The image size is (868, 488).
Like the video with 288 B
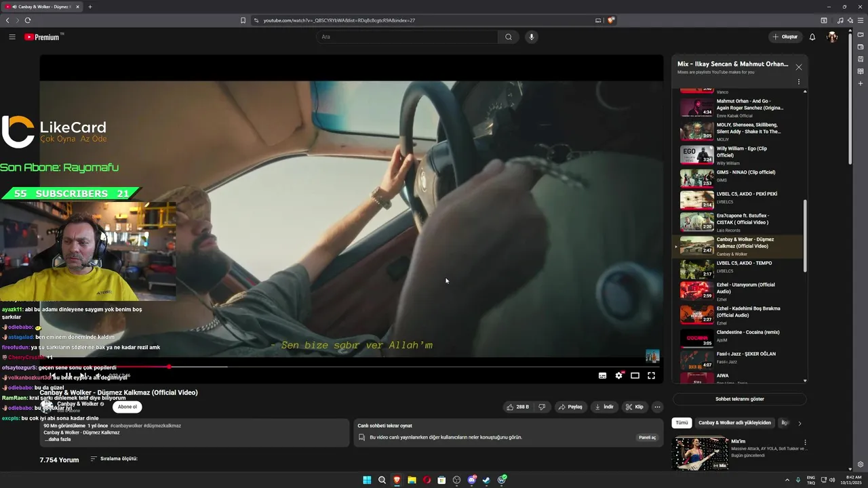(x=517, y=407)
